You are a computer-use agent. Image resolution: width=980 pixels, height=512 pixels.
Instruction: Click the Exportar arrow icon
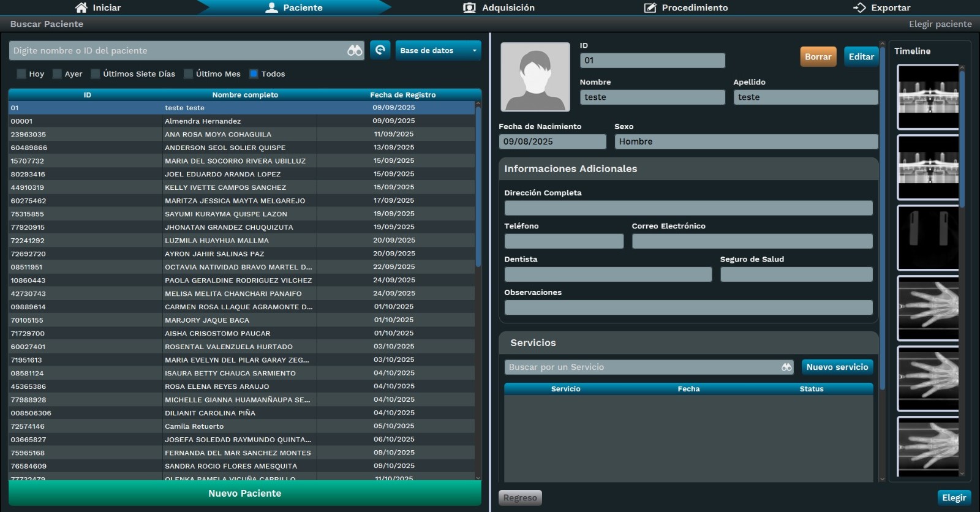[x=859, y=7]
